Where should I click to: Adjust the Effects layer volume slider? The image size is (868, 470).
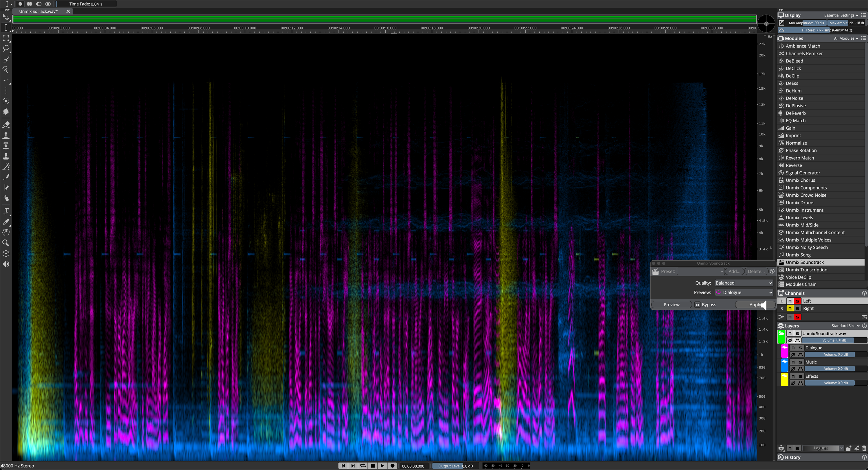(x=835, y=383)
